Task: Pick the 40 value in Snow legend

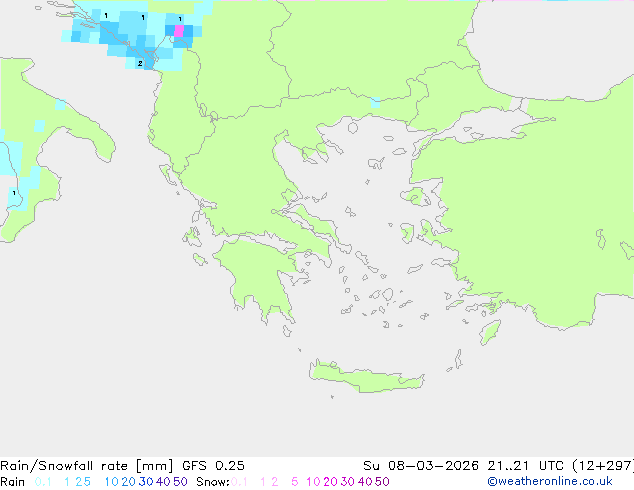Action: click(x=365, y=482)
